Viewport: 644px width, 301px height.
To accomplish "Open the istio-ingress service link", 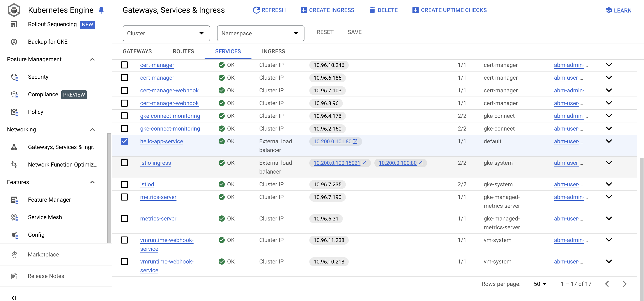I will point(156,163).
